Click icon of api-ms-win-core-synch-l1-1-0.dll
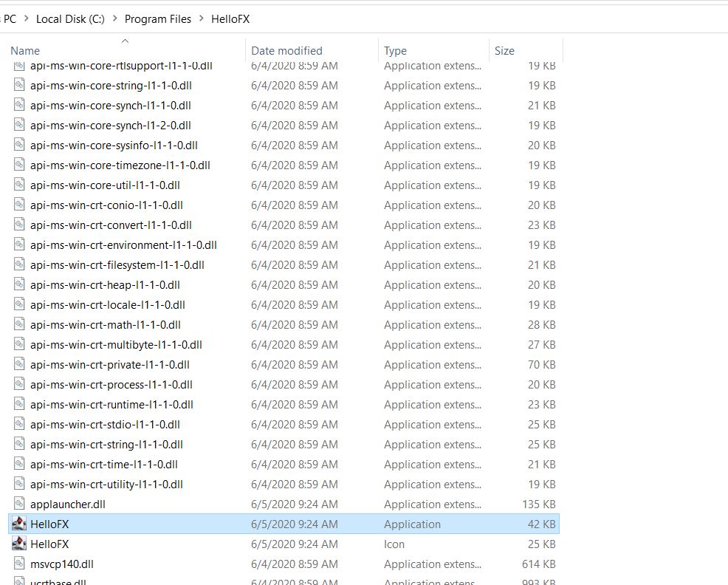The image size is (728, 585). 19,105
